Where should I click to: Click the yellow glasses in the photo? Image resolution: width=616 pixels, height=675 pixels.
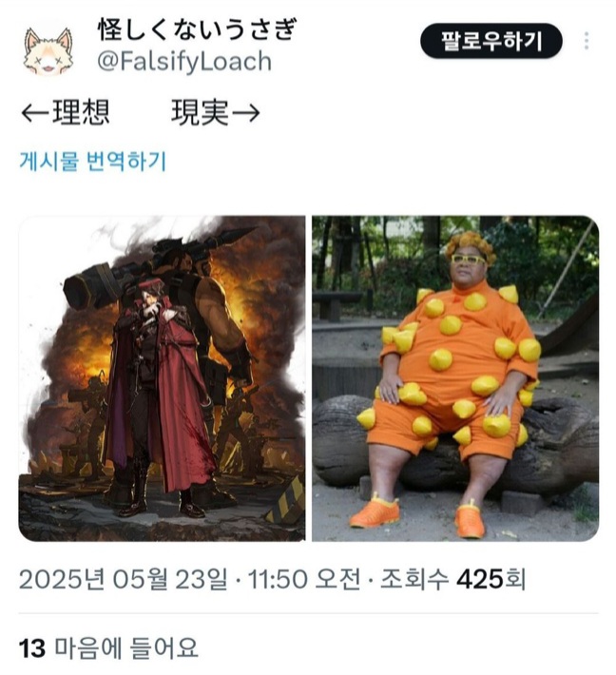[469, 260]
